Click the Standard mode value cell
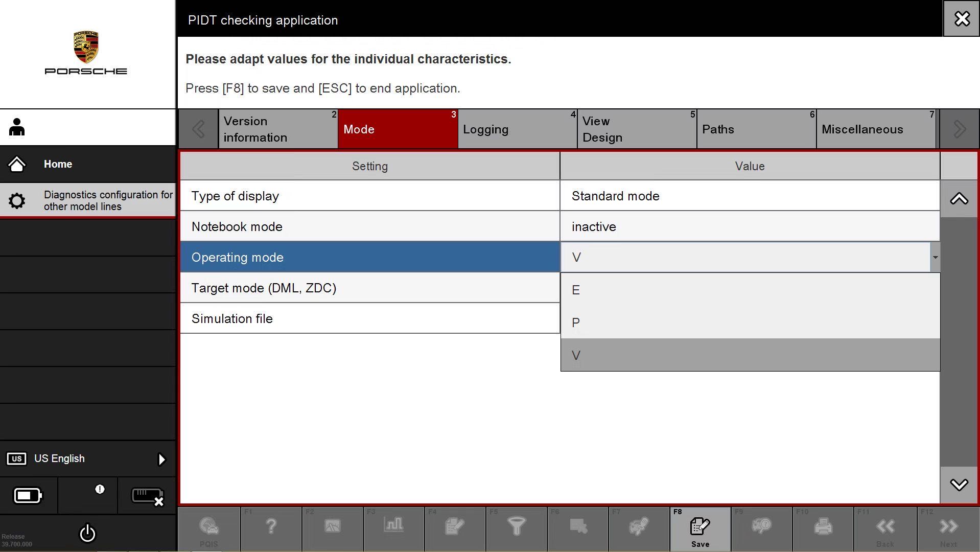Screen dimensions: 980x552 pos(750,196)
